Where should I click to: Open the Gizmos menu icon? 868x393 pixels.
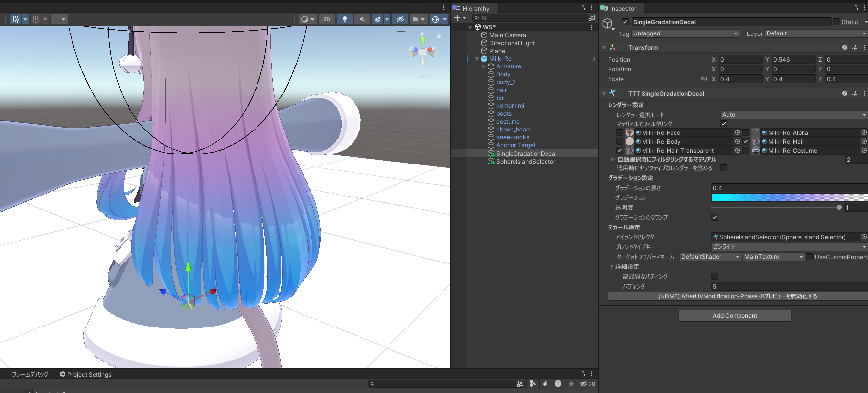(x=435, y=19)
